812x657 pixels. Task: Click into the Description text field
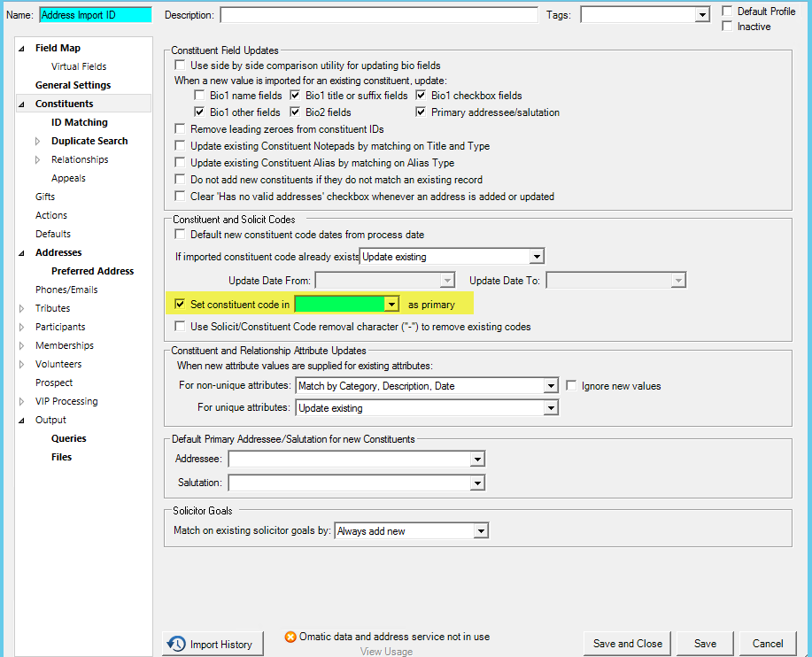pyautogui.click(x=379, y=15)
